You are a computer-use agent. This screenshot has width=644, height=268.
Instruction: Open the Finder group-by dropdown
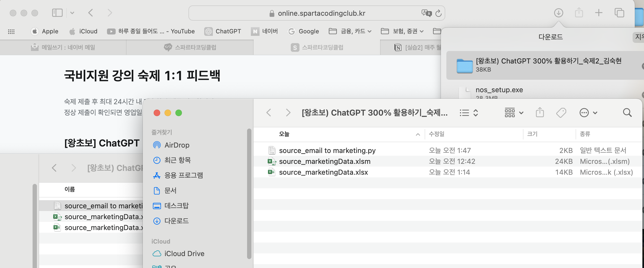pyautogui.click(x=514, y=113)
